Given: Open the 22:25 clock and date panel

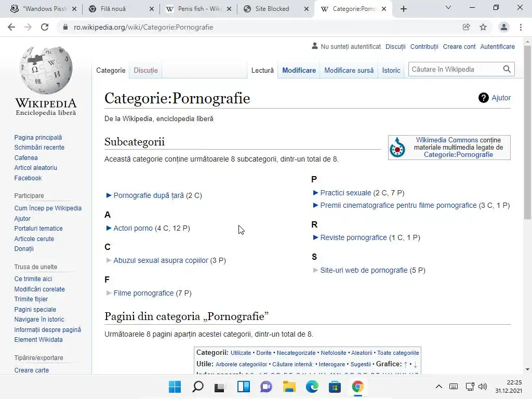Looking at the screenshot, I should tap(508, 387).
